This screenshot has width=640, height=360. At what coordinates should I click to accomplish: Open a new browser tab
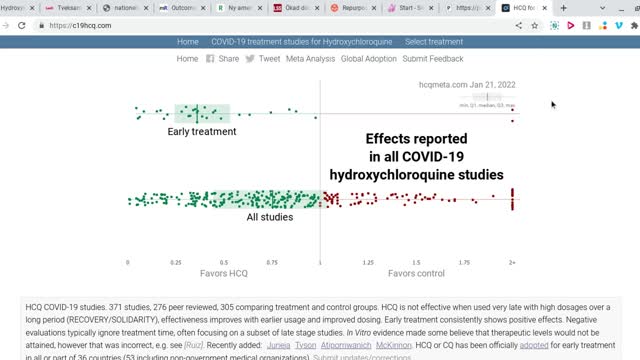[564, 8]
